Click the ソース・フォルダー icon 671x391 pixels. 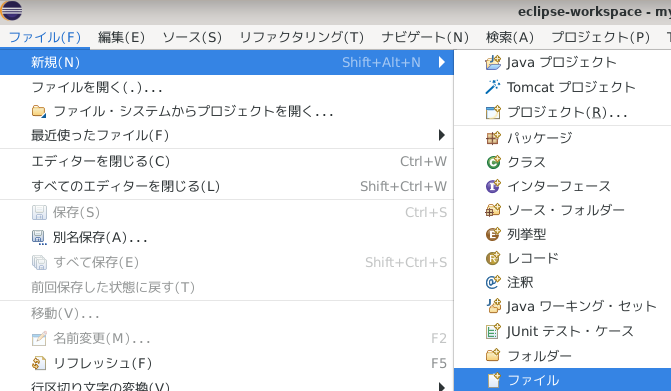493,210
